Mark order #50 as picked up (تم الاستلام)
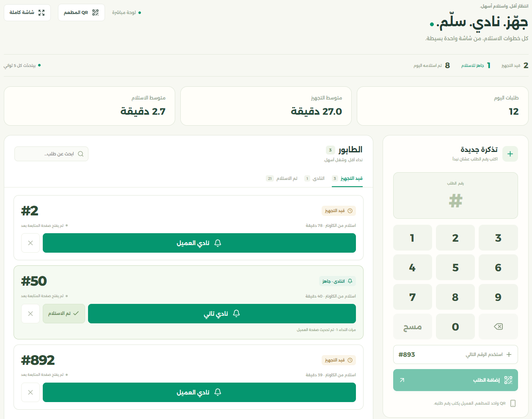Screen dimensions: 532x419 pos(64,314)
